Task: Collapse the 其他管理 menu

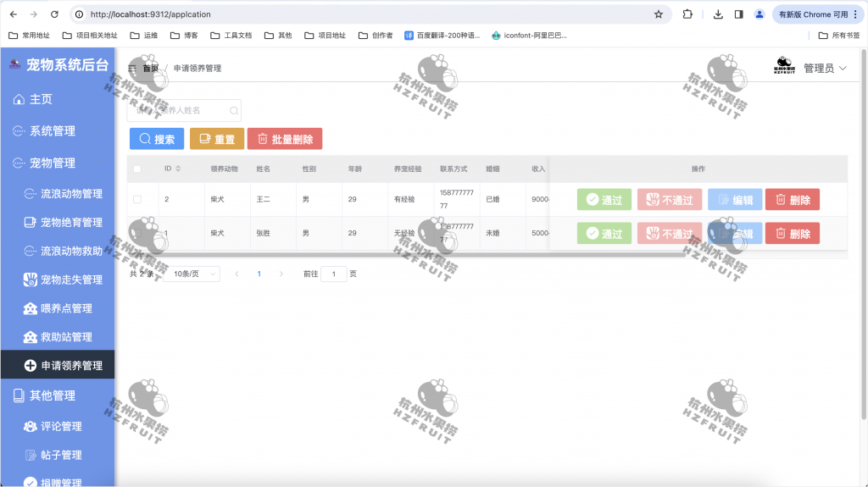Action: [58, 396]
